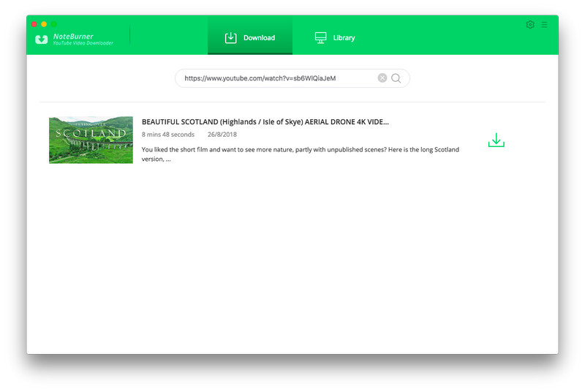Click the 8 mins 48 seconds duration
Image resolution: width=585 pixels, height=392 pixels.
(168, 135)
